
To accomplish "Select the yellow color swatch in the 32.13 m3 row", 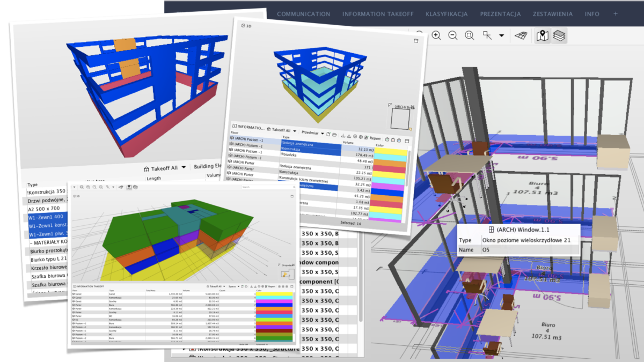I will [x=390, y=152].
